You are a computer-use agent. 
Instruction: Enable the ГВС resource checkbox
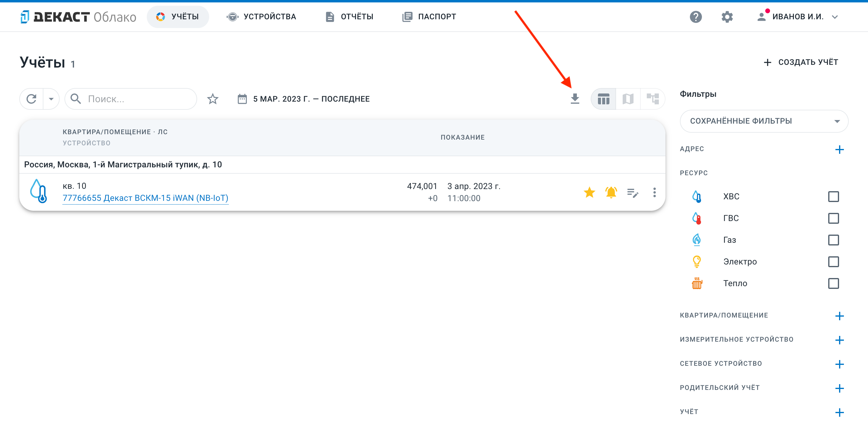pos(833,218)
